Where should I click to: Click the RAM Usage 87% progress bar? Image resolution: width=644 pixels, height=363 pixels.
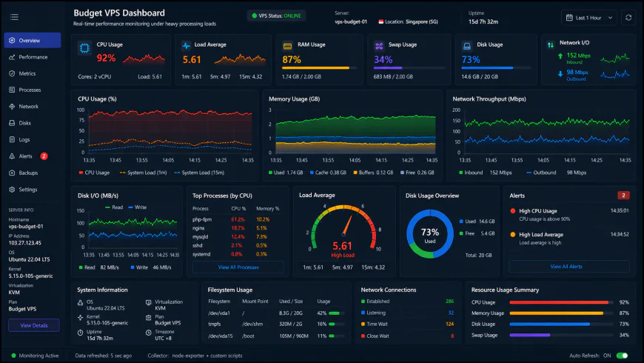pyautogui.click(x=319, y=68)
